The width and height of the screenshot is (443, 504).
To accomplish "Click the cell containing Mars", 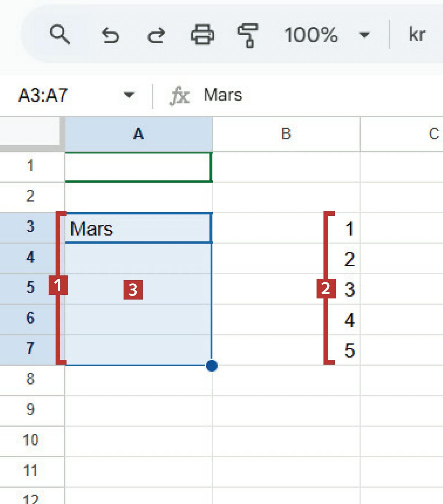I will point(138,229).
